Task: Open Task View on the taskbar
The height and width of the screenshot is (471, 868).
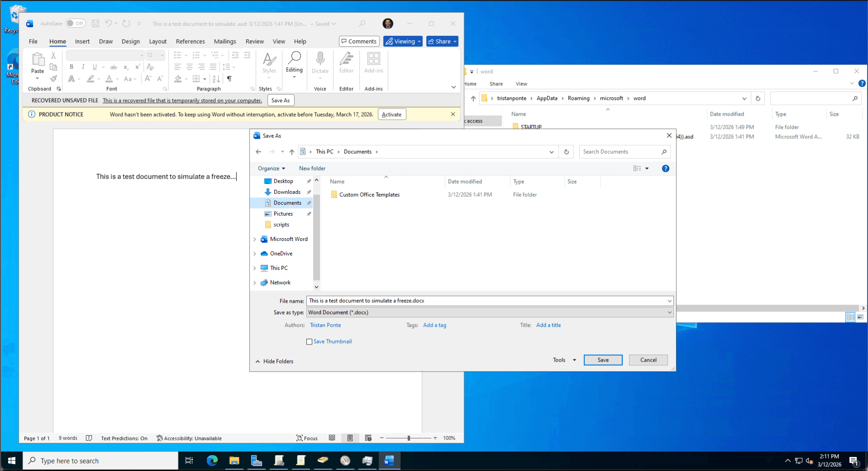Action: [x=189, y=461]
